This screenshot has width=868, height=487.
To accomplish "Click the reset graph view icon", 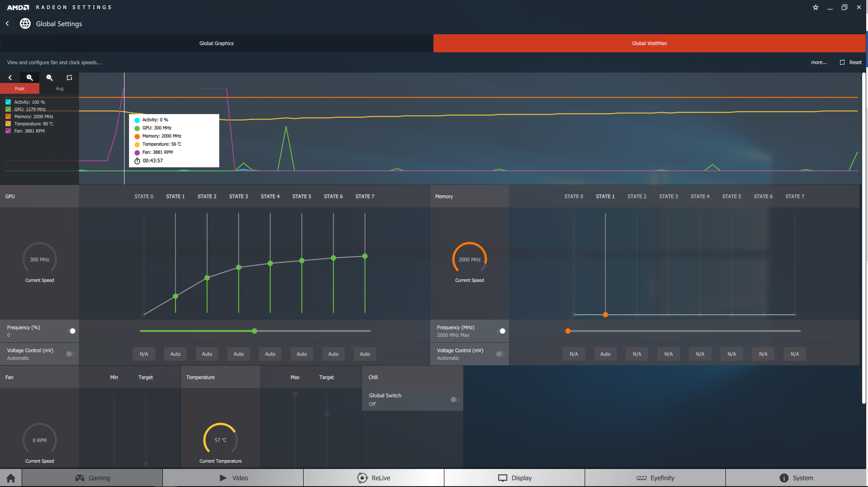I will click(69, 78).
